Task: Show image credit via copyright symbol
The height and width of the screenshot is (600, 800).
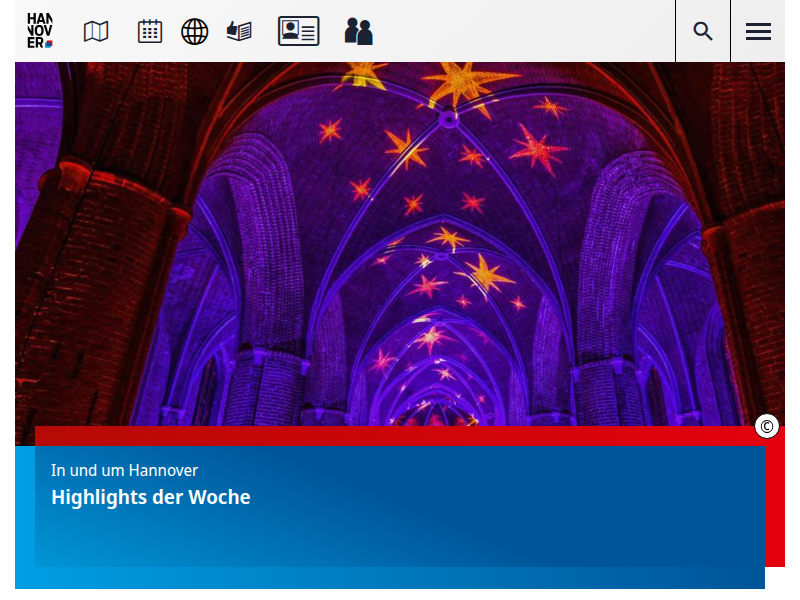Action: click(x=767, y=427)
